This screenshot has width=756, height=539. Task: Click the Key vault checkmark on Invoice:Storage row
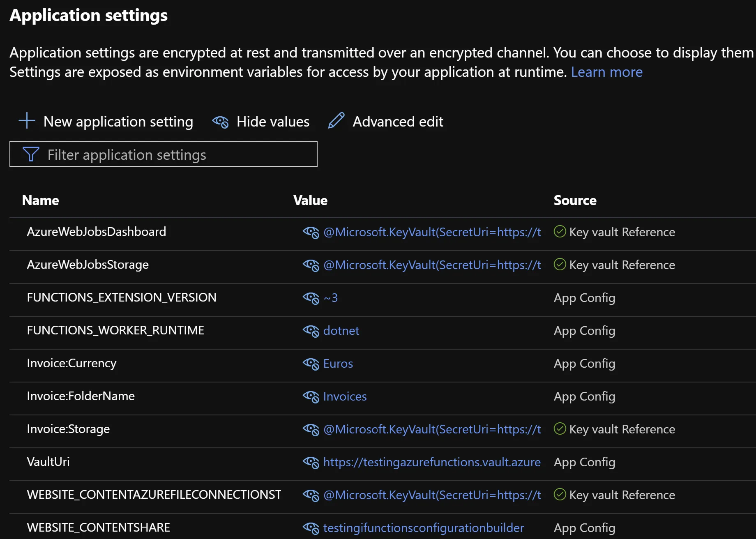coord(560,429)
